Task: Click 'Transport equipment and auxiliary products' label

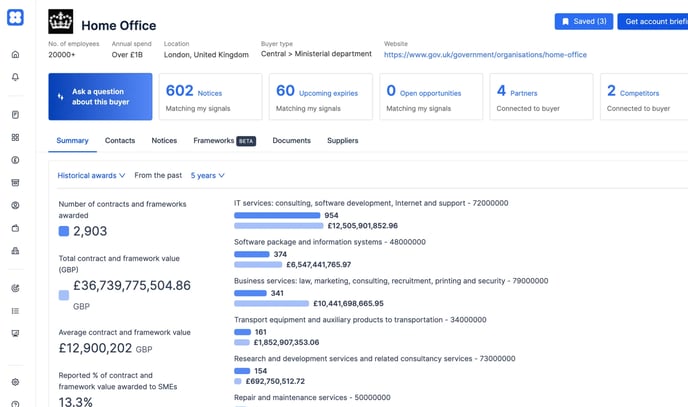Action: (360, 320)
